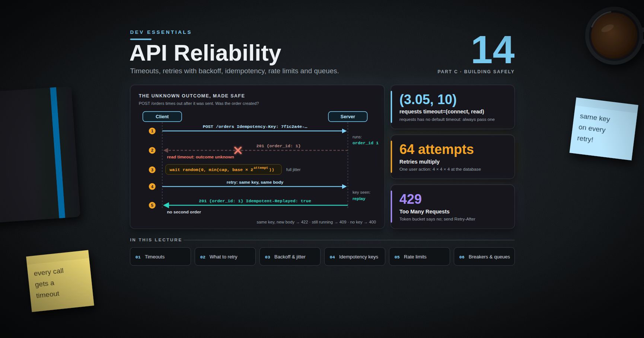
Task: Click the "API Reliability" title
Action: tap(205, 53)
